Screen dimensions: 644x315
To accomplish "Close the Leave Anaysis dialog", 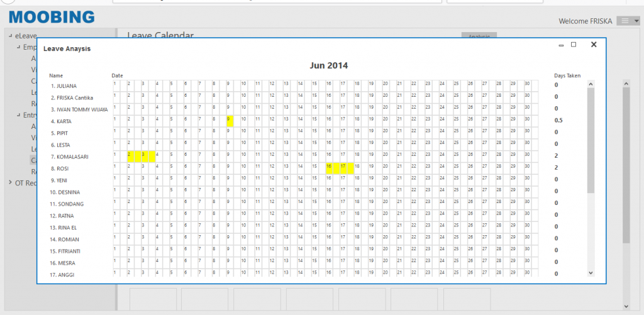I will tap(593, 45).
